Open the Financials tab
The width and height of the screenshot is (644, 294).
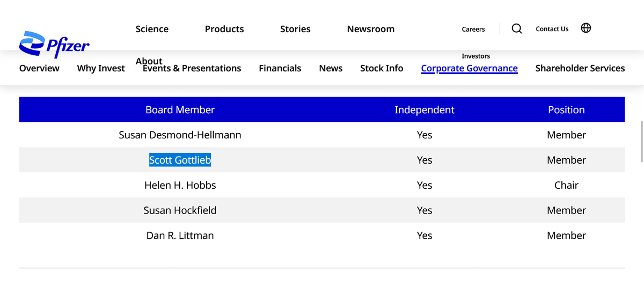tap(280, 68)
